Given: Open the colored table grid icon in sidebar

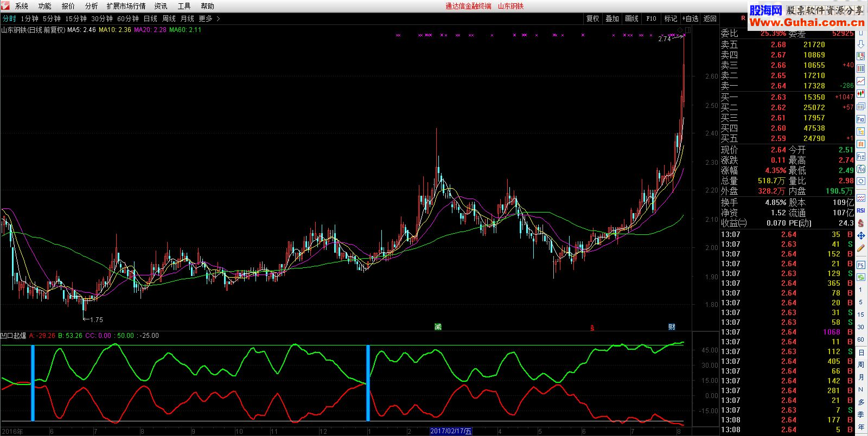Looking at the screenshot, I should click(861, 68).
